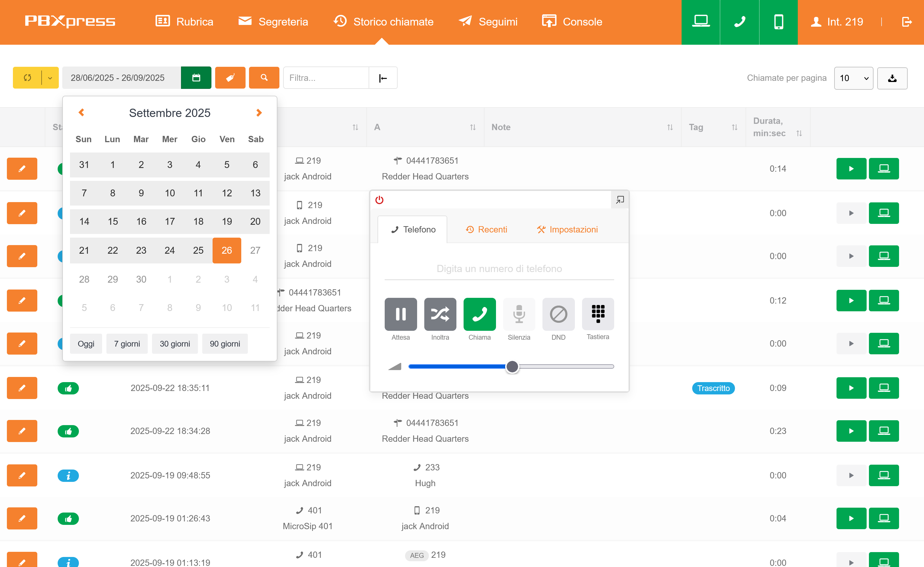Open the Inoltra call transfer tool
The width and height of the screenshot is (924, 567).
pyautogui.click(x=440, y=314)
